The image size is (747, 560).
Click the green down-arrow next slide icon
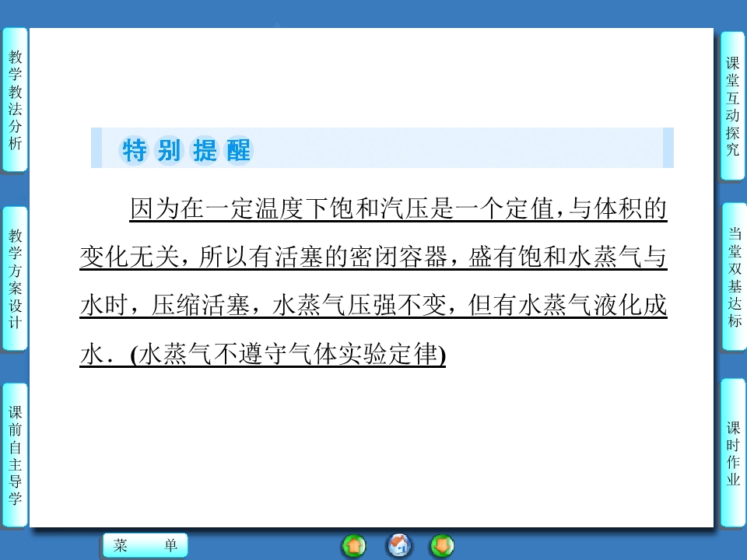point(442,545)
